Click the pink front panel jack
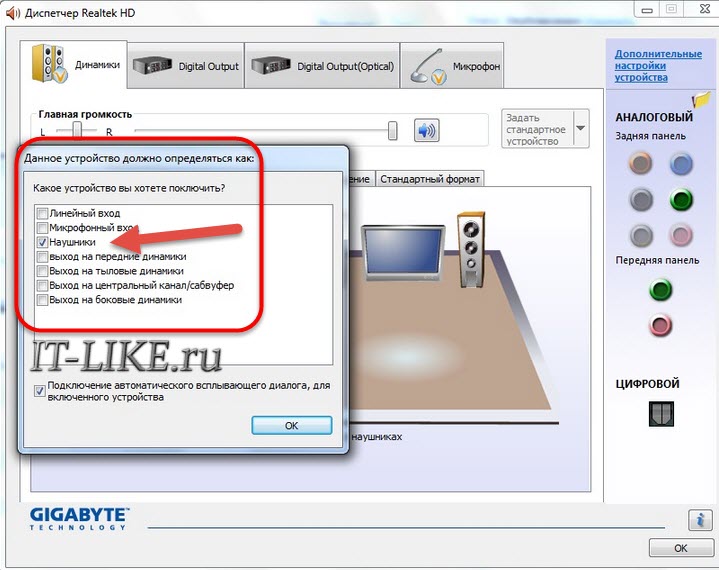Screen dimensions: 719x570 tap(661, 325)
